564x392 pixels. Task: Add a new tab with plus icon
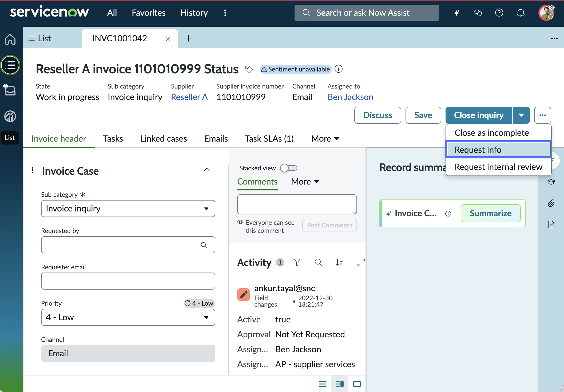189,38
